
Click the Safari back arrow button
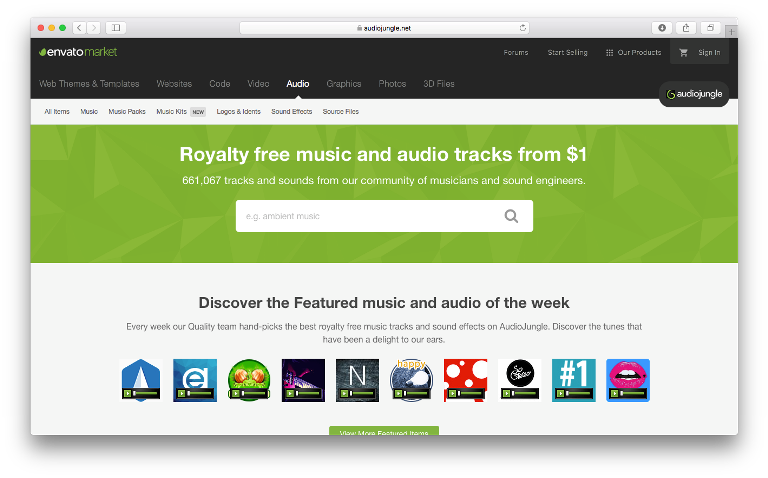(79, 28)
